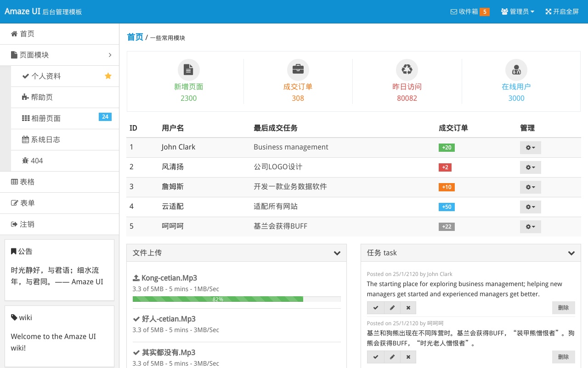Click the file name 其实都没有.Mp3
This screenshot has height=368, width=588.
tap(169, 352)
